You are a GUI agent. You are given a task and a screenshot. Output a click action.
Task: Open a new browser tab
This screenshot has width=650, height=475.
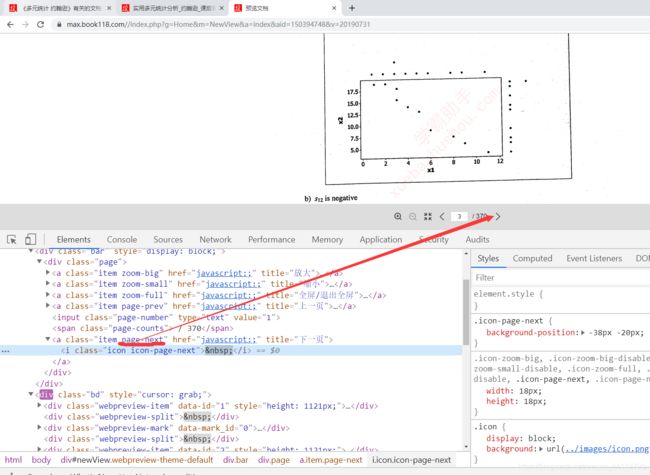352,8
